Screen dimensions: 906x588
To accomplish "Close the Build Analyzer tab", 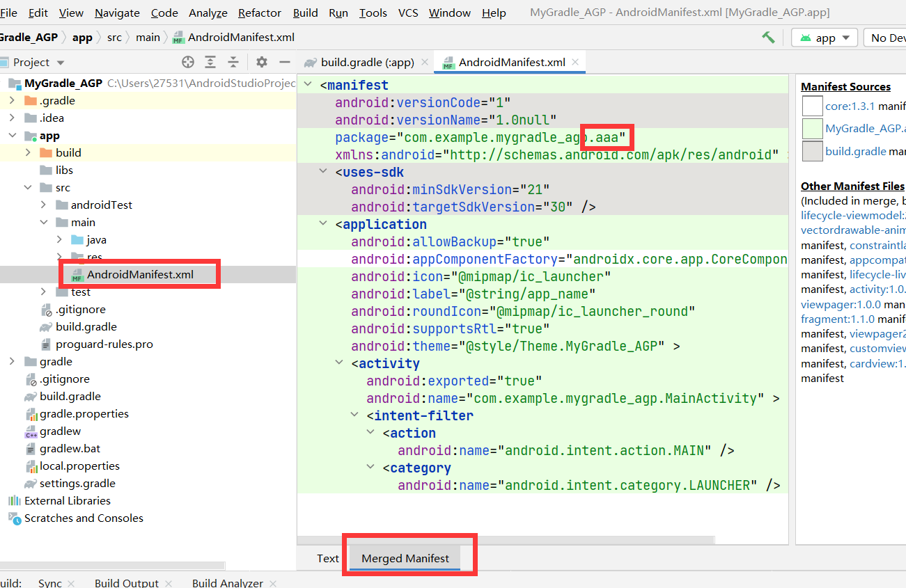I will point(273,583).
